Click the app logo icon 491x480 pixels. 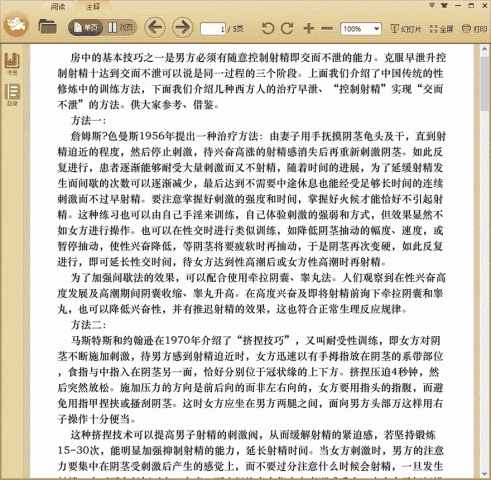(16, 24)
